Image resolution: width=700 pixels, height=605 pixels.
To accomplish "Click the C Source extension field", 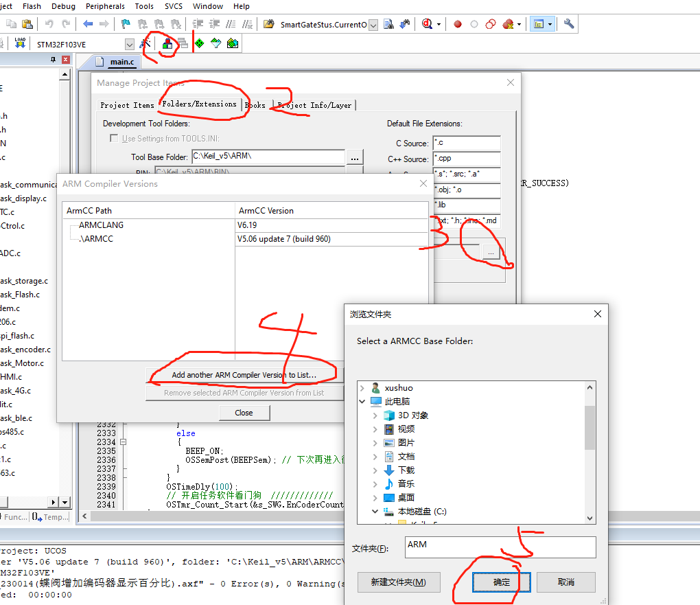I will tap(467, 143).
